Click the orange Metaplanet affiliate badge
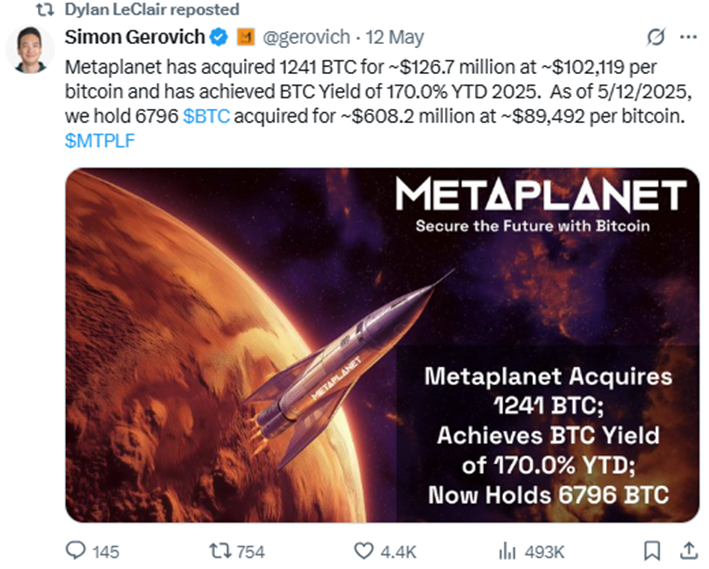709x569 pixels. [x=246, y=37]
